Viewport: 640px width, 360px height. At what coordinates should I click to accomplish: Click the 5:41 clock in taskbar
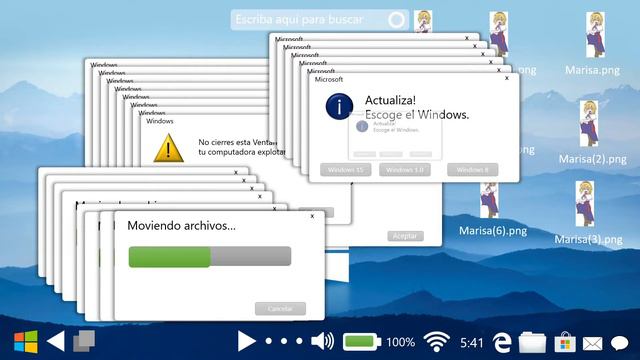tap(472, 342)
